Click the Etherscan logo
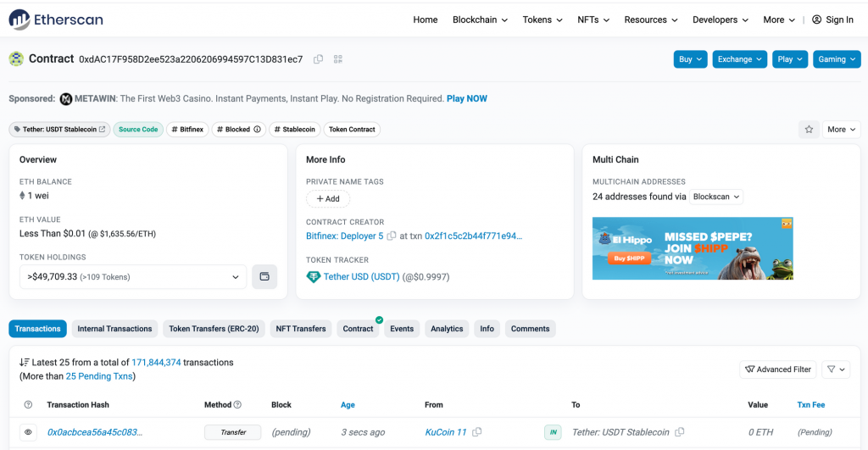Viewport: 868px width, 450px height. [56, 19]
